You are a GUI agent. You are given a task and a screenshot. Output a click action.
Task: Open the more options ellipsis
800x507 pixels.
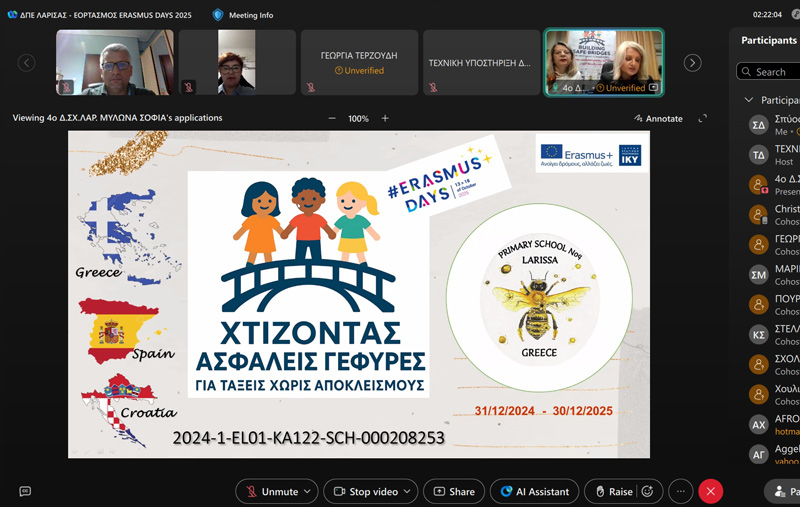pos(681,491)
